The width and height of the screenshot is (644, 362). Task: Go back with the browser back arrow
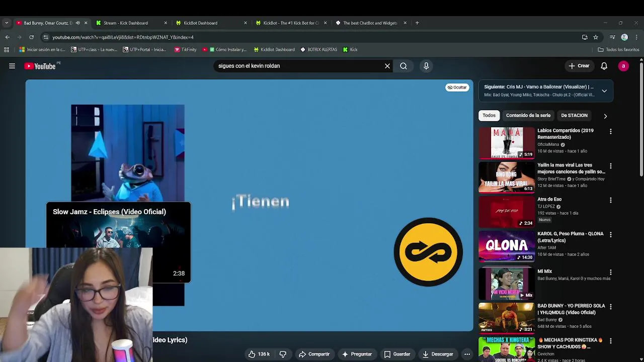(x=7, y=37)
